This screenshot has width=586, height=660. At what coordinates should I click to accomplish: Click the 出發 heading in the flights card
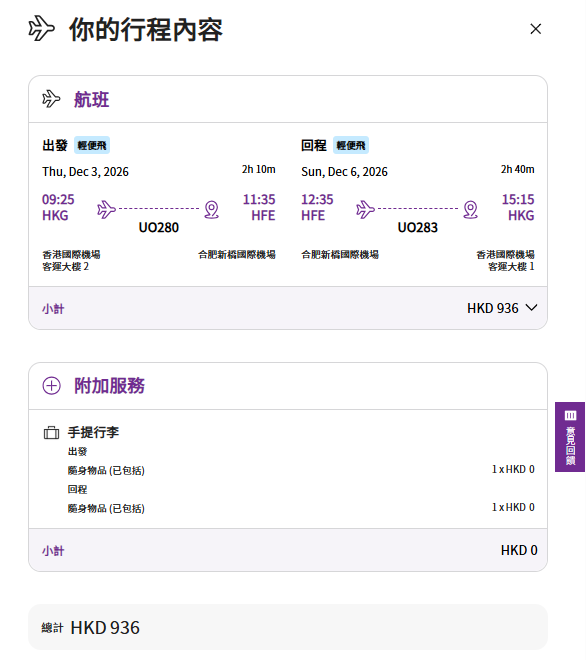(55, 146)
